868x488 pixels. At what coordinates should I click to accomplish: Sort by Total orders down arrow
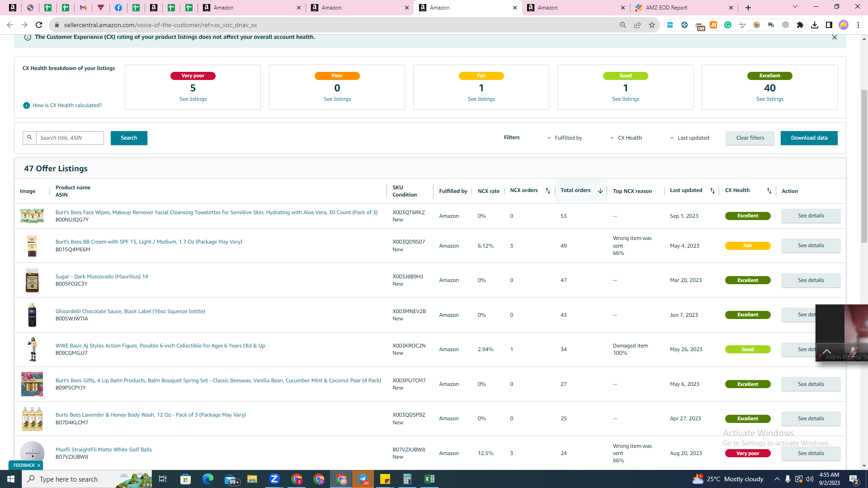coord(600,191)
